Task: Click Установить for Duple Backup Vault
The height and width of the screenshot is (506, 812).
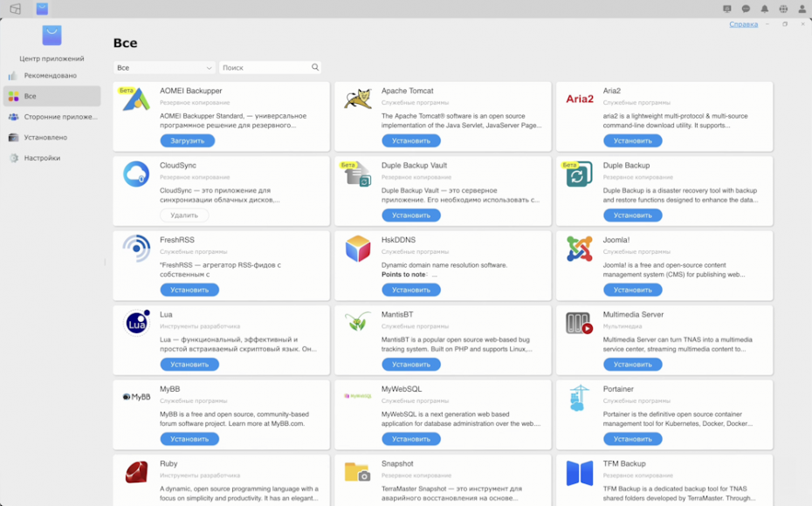Action: [411, 215]
